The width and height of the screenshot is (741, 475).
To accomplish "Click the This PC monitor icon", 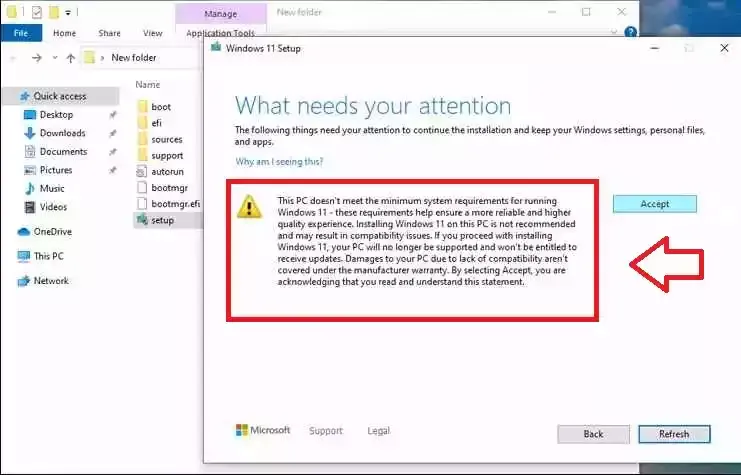I will coord(24,256).
